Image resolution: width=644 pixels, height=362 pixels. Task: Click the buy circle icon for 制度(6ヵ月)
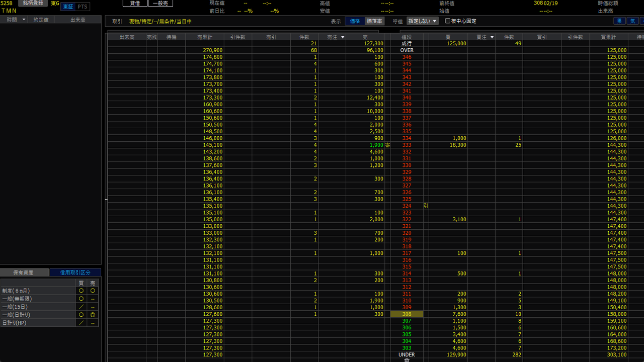[x=81, y=291]
